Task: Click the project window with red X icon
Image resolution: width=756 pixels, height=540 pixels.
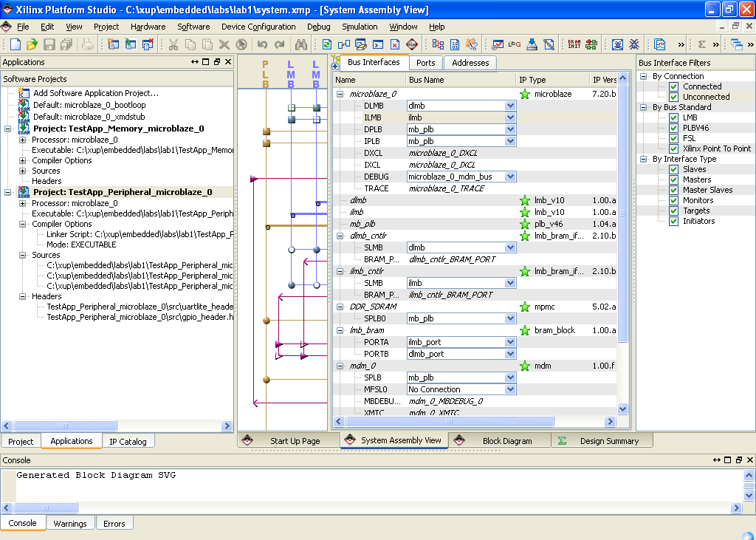Action: click(148, 45)
